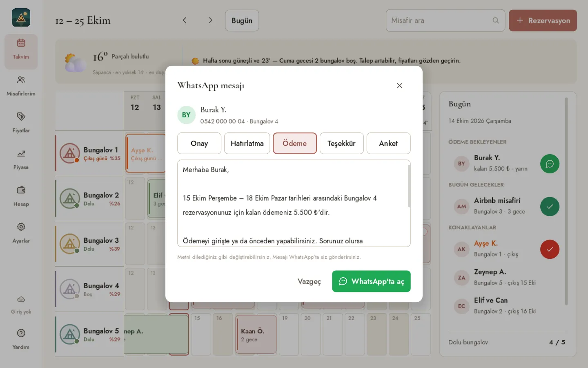Screen dimensions: 588x368
Task: Select the Bungalov 5 row header
Action: click(90, 334)
